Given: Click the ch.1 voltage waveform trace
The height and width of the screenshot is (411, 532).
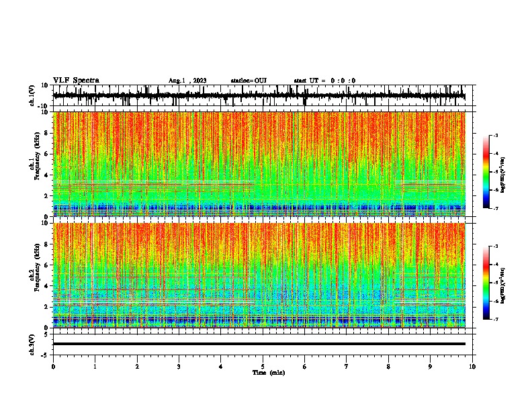Looking at the screenshot, I should pyautogui.click(x=259, y=96).
